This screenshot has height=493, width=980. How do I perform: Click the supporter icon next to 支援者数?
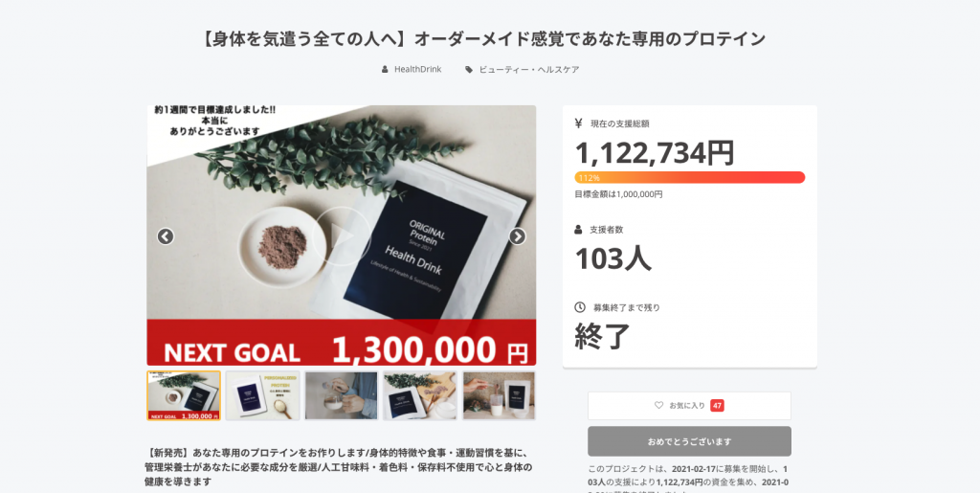pos(579,230)
